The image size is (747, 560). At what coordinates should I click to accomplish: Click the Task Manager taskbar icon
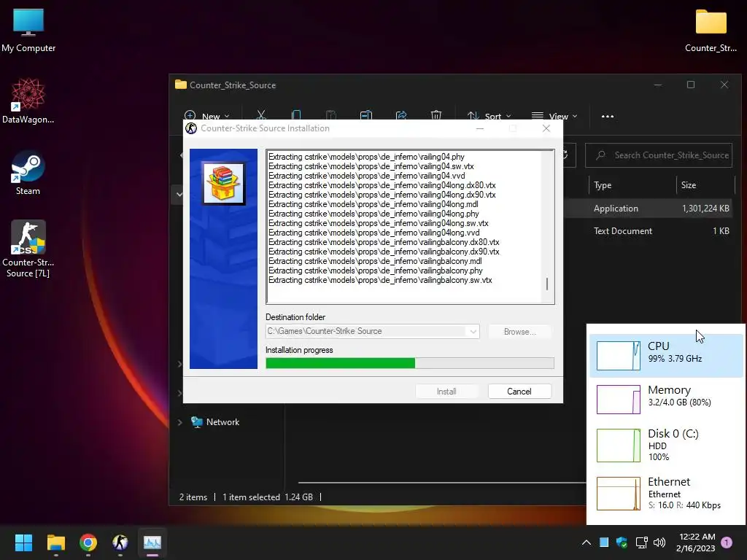152,542
